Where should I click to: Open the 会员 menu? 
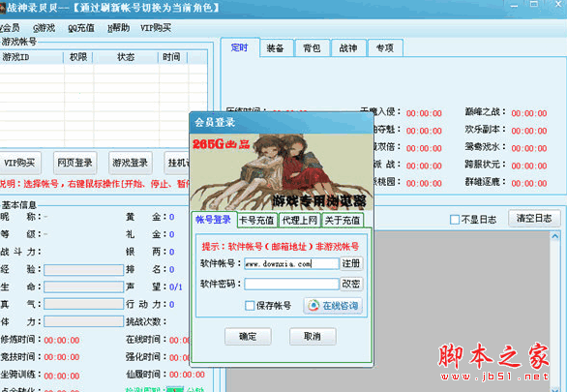[10, 28]
